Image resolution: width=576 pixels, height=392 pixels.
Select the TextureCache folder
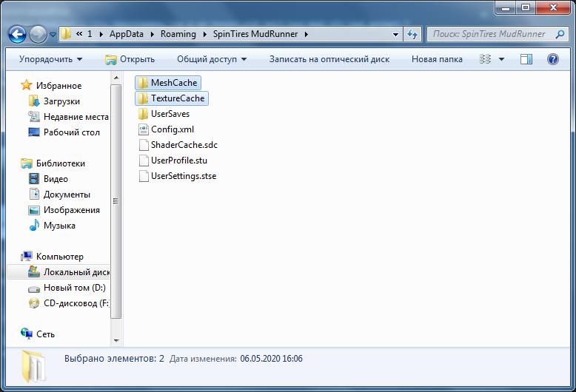click(172, 98)
